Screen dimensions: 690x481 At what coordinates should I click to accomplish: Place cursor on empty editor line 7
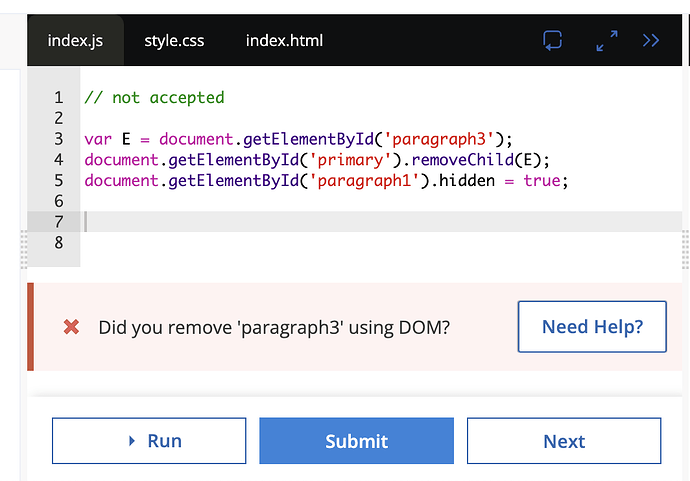pos(383,222)
